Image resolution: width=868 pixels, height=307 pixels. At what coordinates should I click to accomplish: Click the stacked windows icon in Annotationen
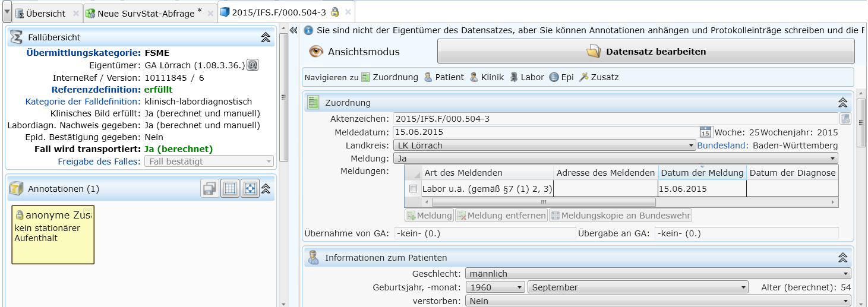(x=209, y=189)
